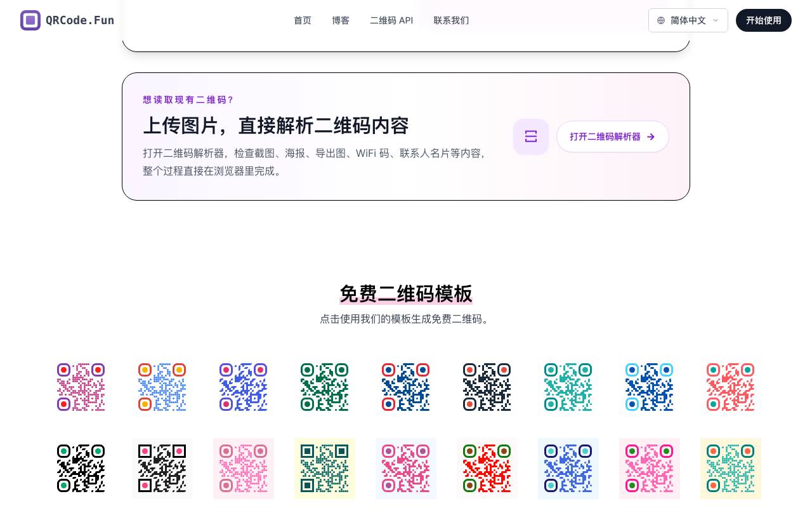This screenshot has height=508, width=812.
Task: Choose the pink QR template with green-dot magenta eyes
Action: [650, 469]
